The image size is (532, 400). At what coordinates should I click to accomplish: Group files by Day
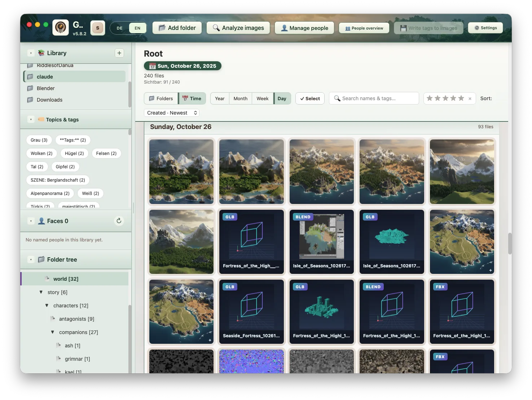[282, 98]
